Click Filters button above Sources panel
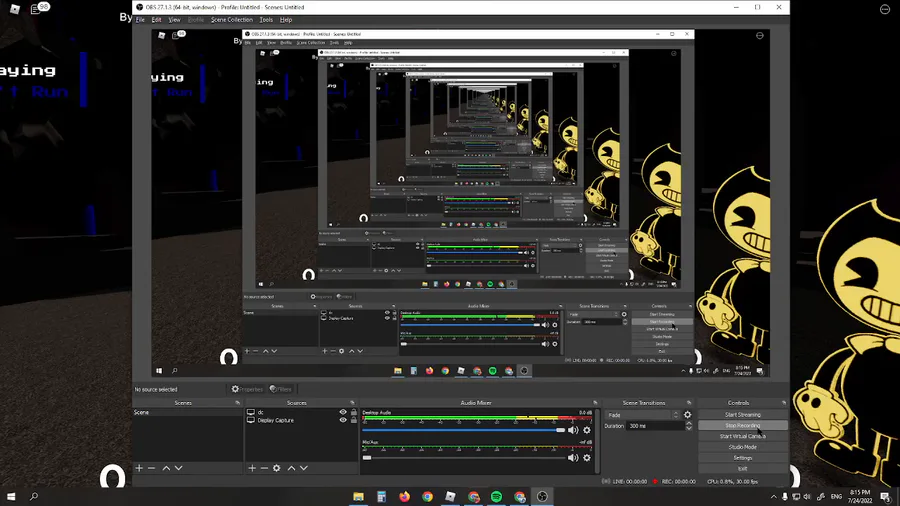 tap(281, 389)
